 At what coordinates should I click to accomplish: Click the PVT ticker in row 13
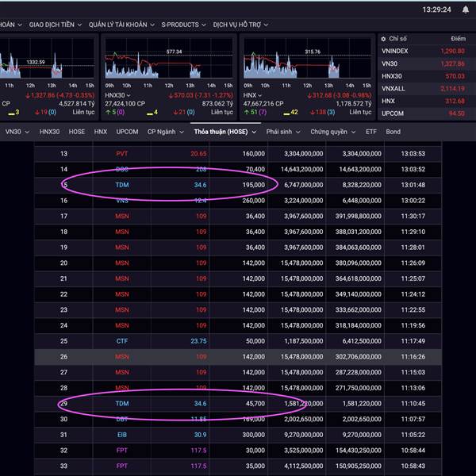[x=122, y=154]
